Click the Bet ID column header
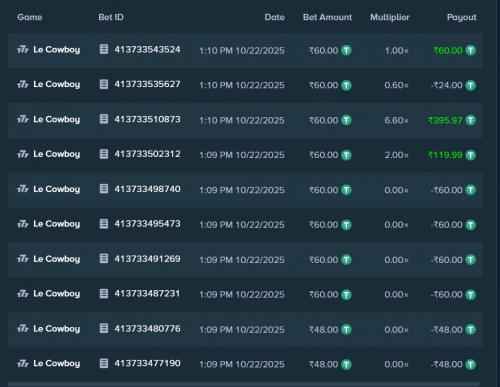 111,17
